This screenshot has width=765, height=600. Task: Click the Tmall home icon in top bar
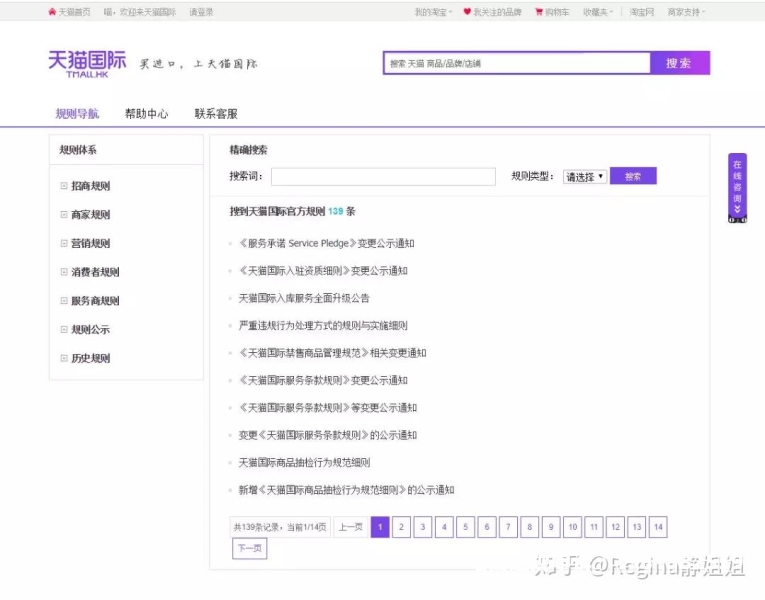click(x=52, y=12)
